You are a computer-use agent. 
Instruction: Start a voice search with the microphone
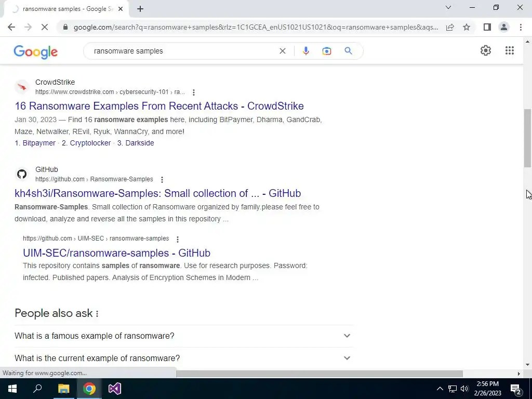pos(305,51)
